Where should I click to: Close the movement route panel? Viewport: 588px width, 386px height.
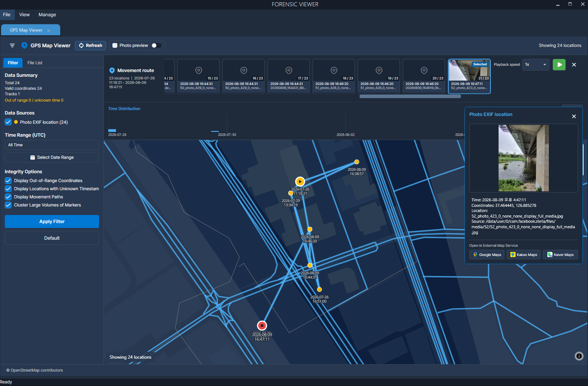574,65
